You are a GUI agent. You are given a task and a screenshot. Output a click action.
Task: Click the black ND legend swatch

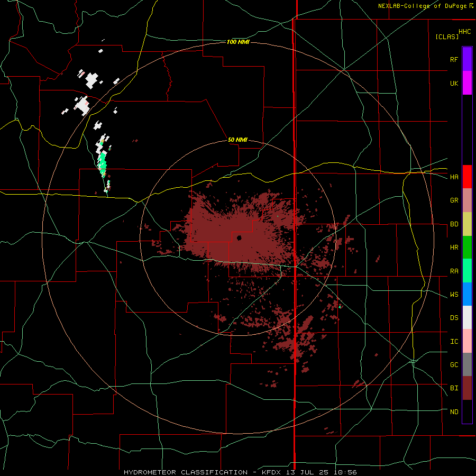point(467,411)
